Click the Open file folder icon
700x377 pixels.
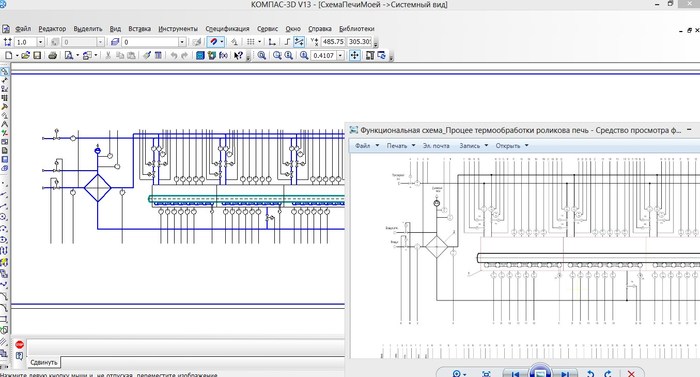pos(25,55)
